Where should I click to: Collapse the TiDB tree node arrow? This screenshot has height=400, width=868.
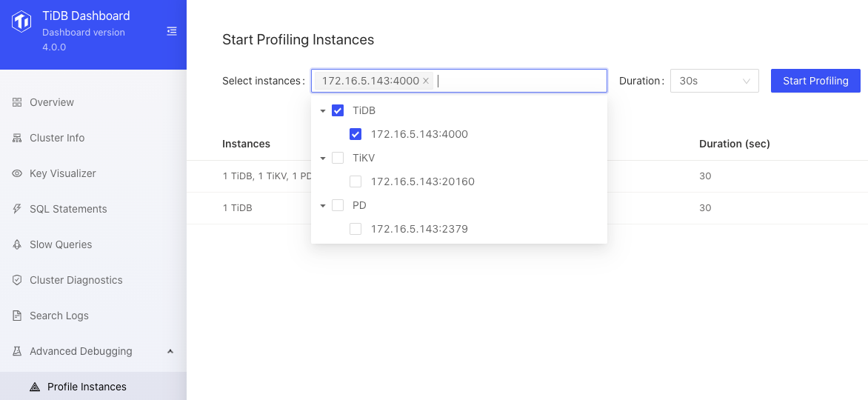coord(323,111)
